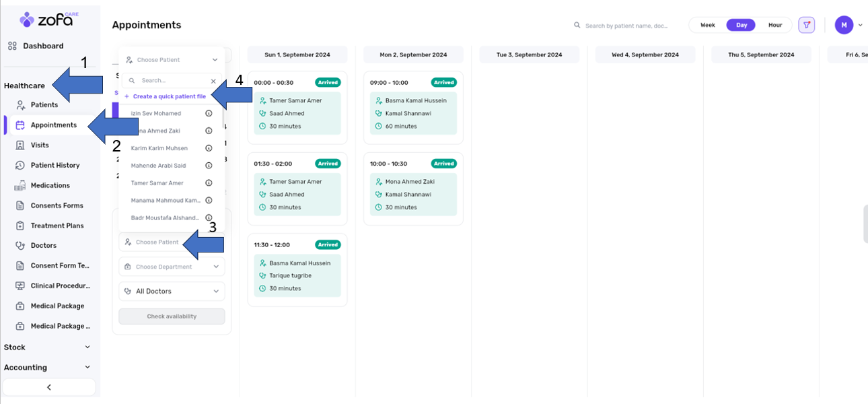
Task: Select the Day view toggle
Action: coord(742,25)
